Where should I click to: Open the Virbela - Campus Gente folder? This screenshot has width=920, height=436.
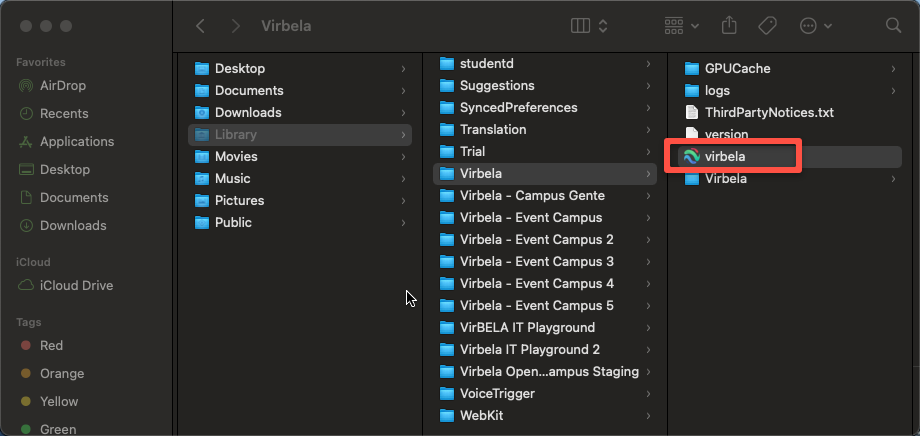coord(532,195)
